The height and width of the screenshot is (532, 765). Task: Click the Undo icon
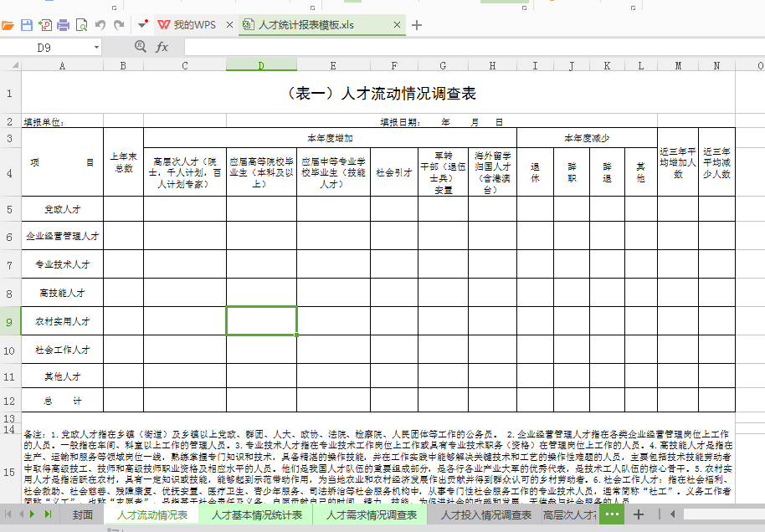pos(100,23)
